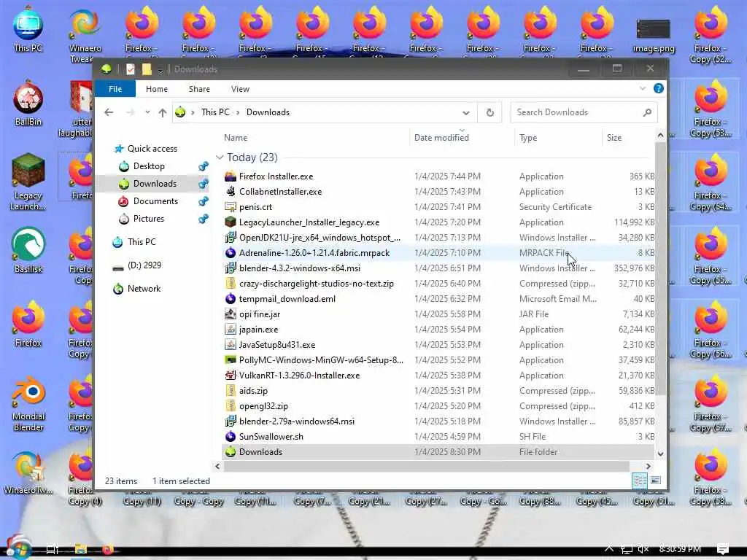Open image.png on the desktop

pyautogui.click(x=653, y=29)
